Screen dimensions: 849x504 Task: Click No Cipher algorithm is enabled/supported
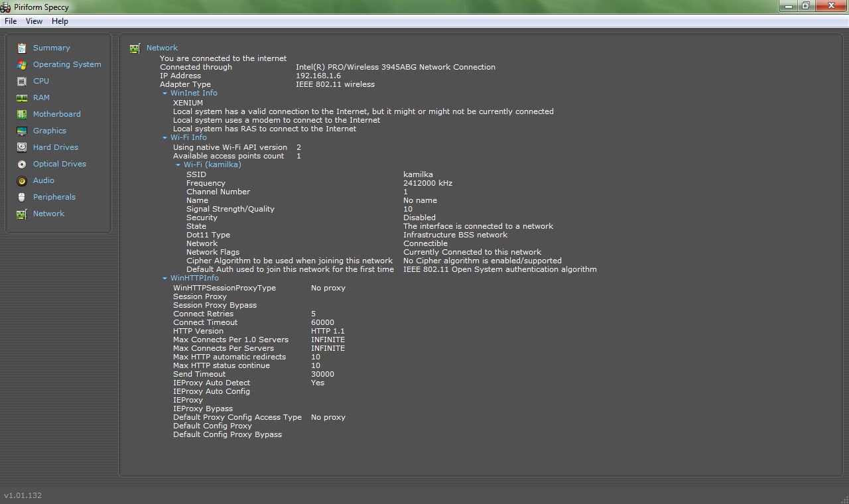(x=482, y=261)
